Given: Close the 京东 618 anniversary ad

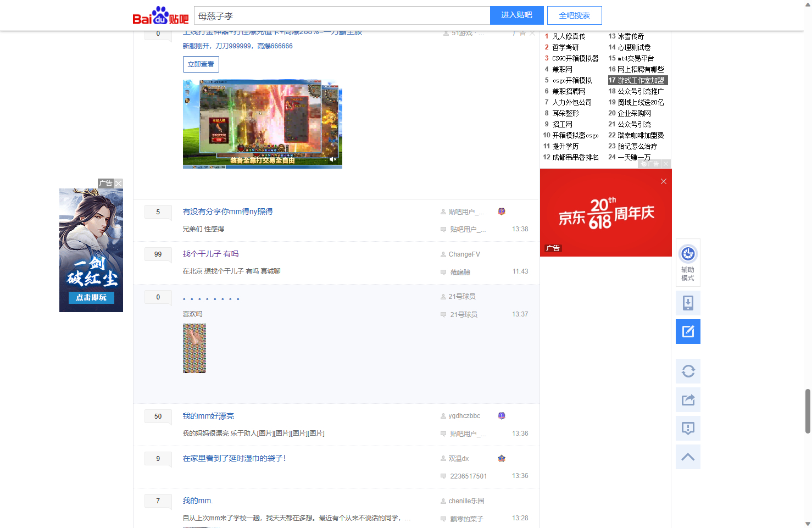Looking at the screenshot, I should (x=663, y=181).
